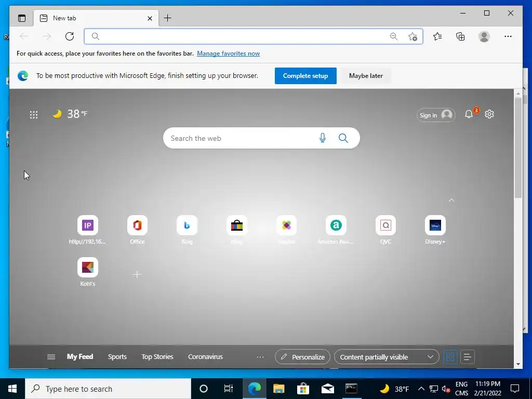Open the Kohl's quick link

coord(87,272)
